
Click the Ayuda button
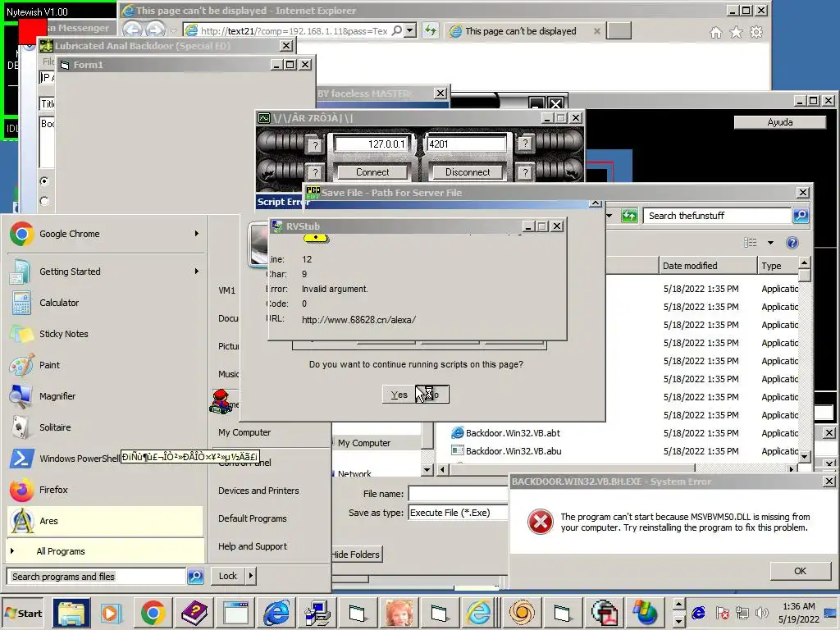(x=779, y=122)
